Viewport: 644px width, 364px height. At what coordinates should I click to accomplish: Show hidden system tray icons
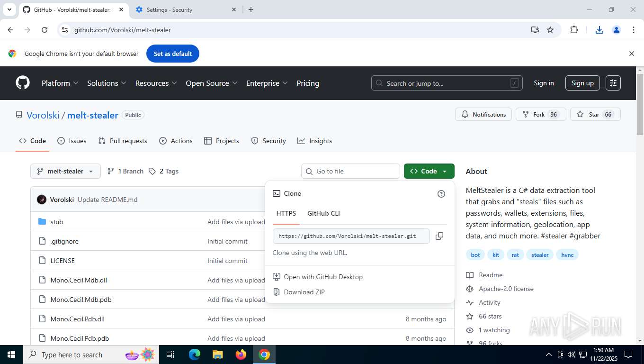click(x=549, y=355)
